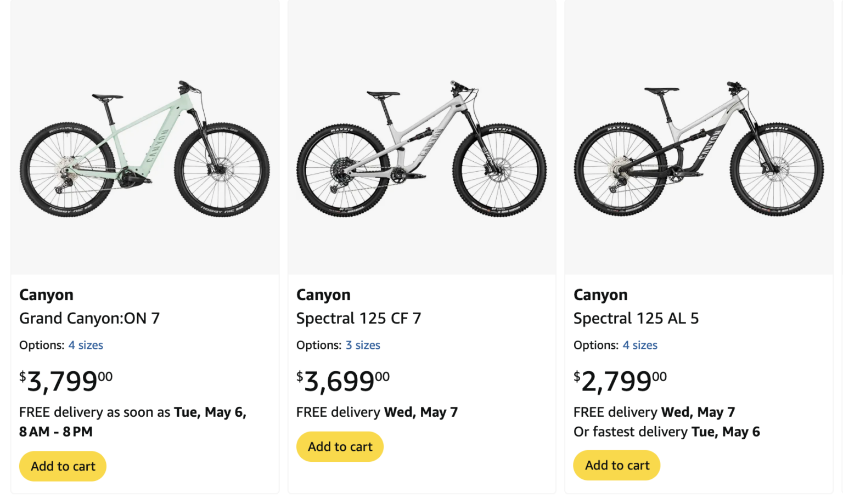Add the Grand Canyon:ON 7 to cart

62,466
